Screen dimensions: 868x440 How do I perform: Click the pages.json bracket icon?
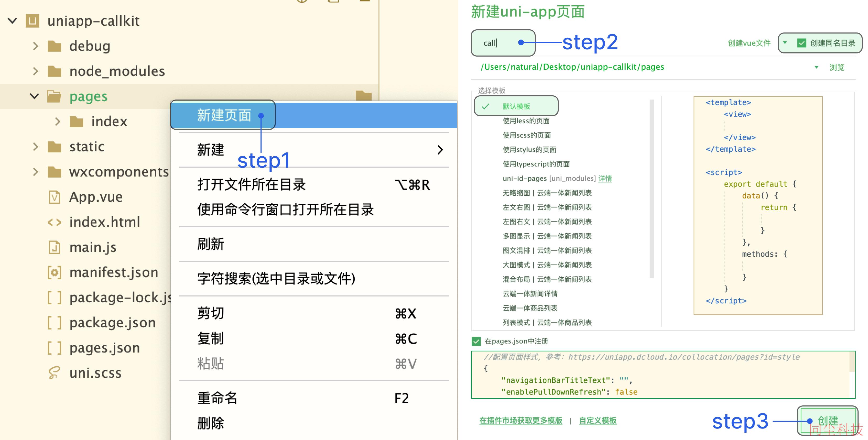tap(54, 348)
